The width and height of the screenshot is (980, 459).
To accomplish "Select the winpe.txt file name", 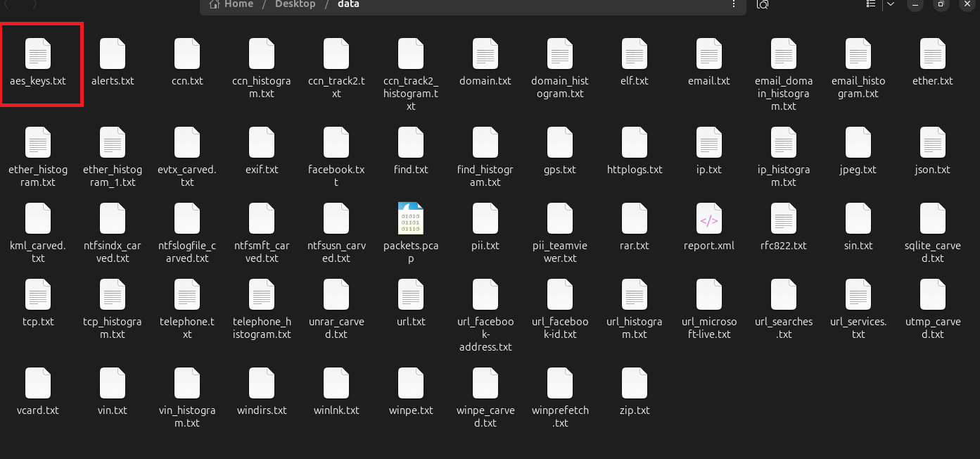I will 411,410.
